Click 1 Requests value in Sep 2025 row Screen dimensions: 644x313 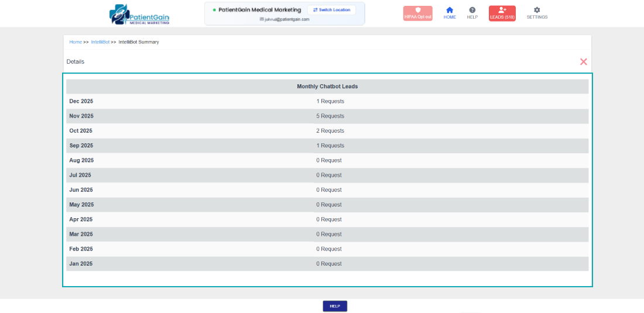click(x=330, y=146)
